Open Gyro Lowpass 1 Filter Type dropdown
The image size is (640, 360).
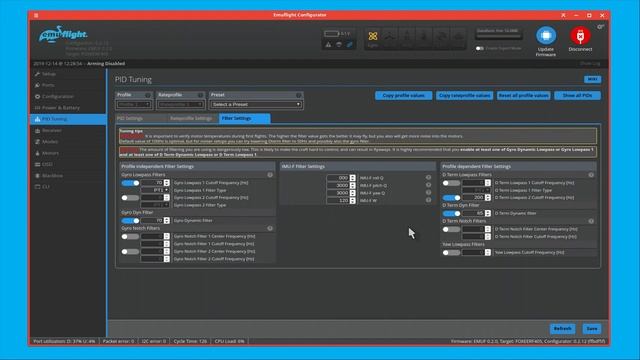coord(155,190)
